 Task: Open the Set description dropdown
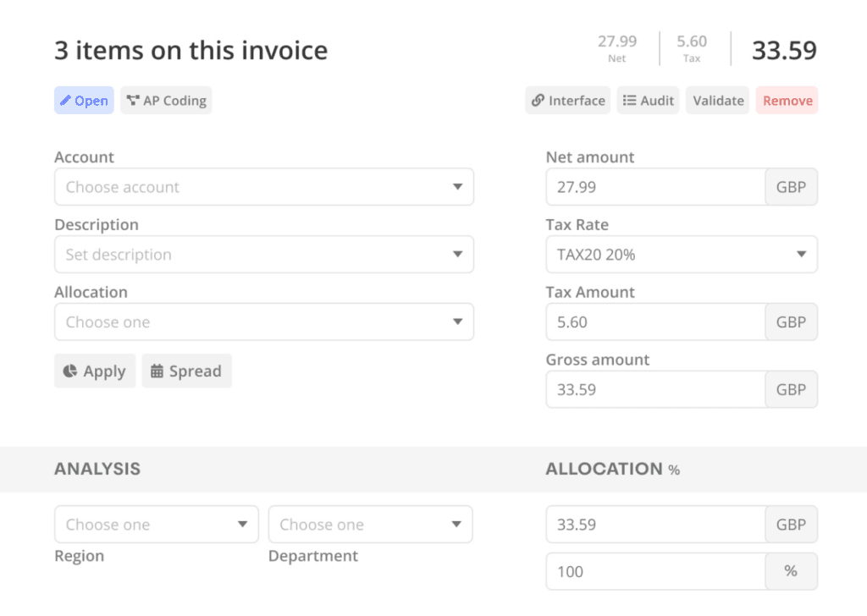[263, 255]
